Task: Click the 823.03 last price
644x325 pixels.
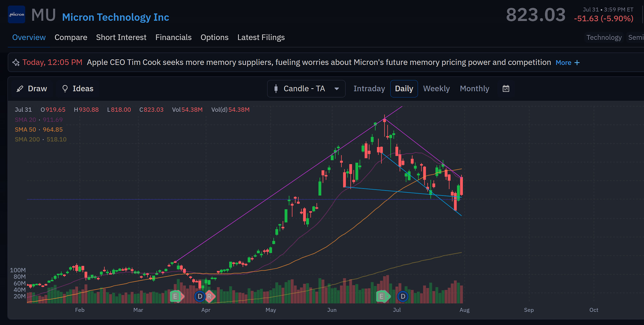Action: 536,15
